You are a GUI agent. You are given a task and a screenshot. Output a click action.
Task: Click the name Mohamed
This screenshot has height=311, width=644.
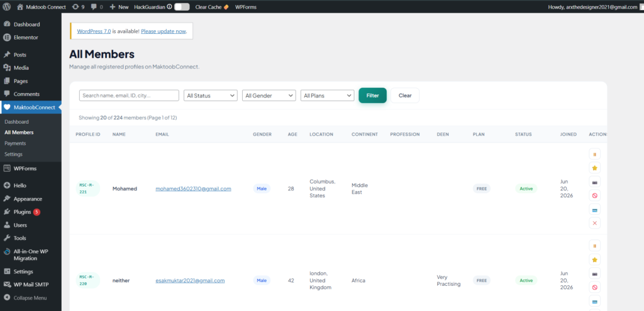coord(125,188)
